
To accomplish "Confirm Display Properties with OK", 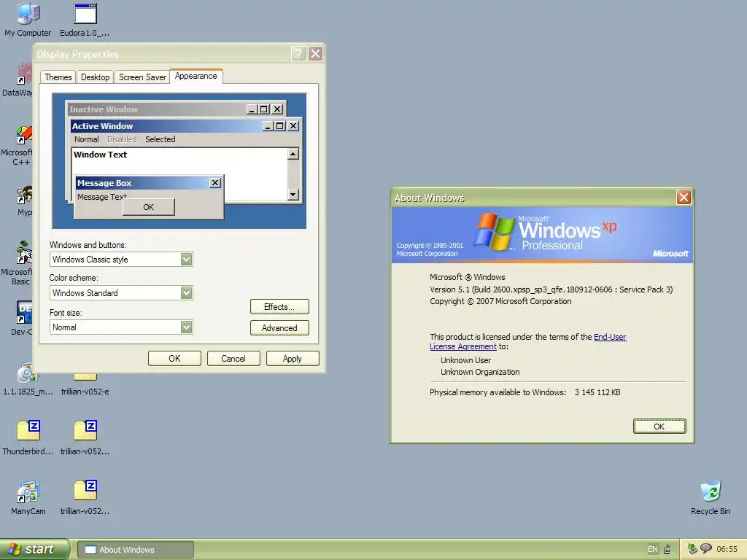I will coord(174,359).
